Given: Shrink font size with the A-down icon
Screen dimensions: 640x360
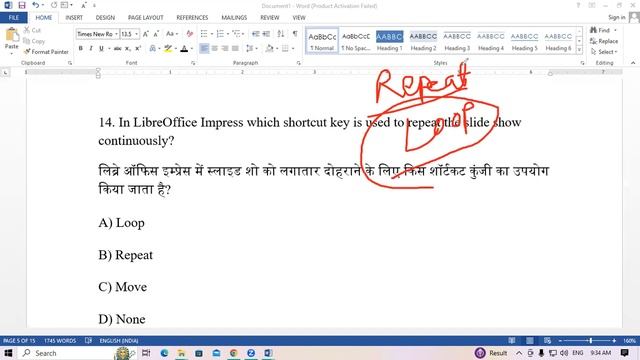Looking at the screenshot, I should [156, 34].
